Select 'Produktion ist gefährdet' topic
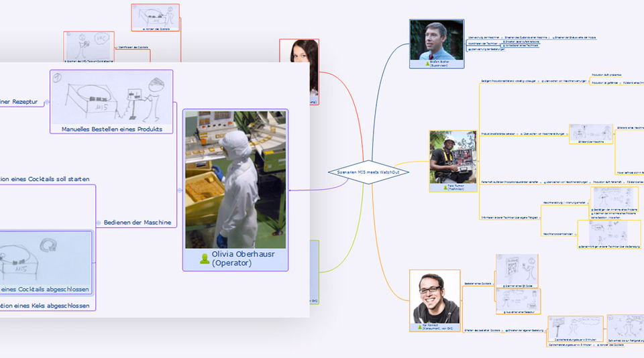Screen dimensions: 644x358 click(605, 83)
